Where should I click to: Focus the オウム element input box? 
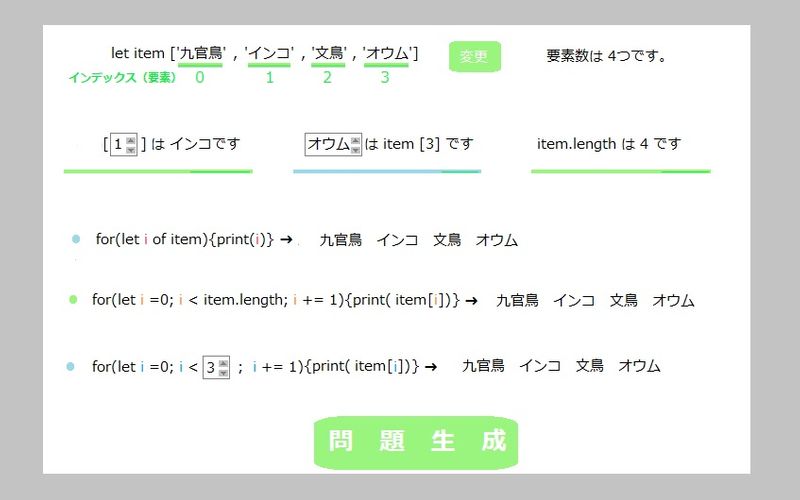tap(327, 144)
